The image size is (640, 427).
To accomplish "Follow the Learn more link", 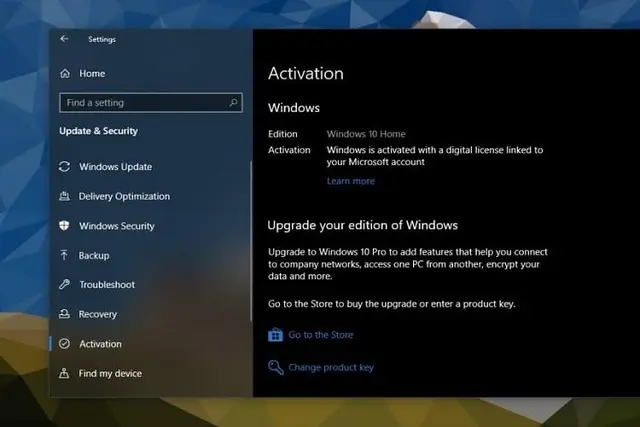I will click(x=351, y=181).
